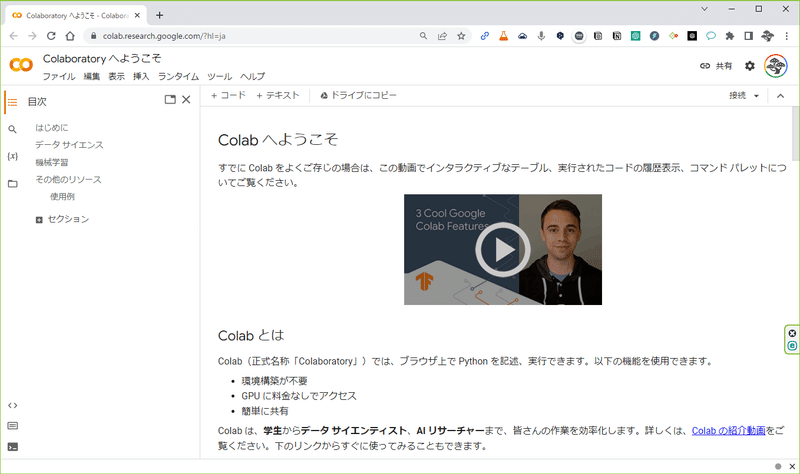Open the ヘルプ menu
Viewport: 800px width, 474px height.
tap(253, 77)
